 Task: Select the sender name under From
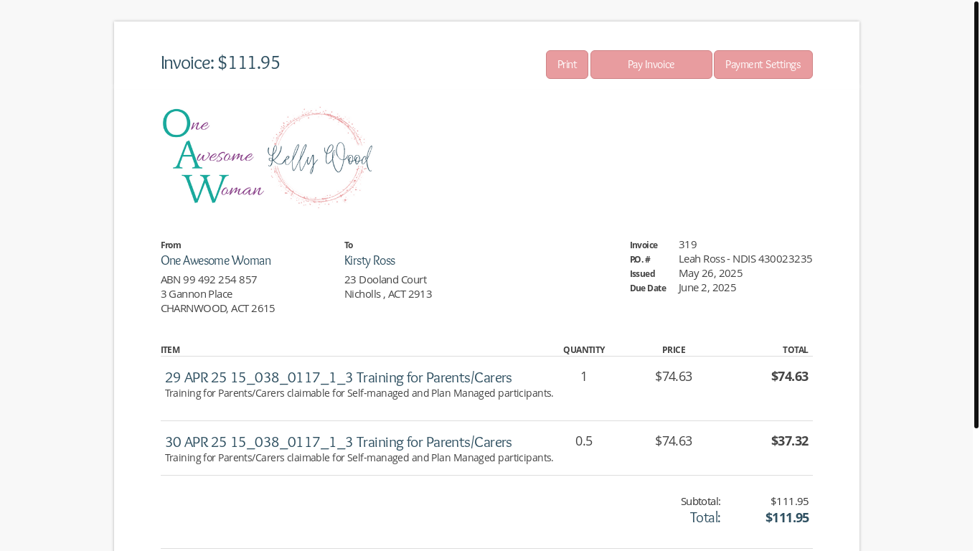(x=215, y=260)
